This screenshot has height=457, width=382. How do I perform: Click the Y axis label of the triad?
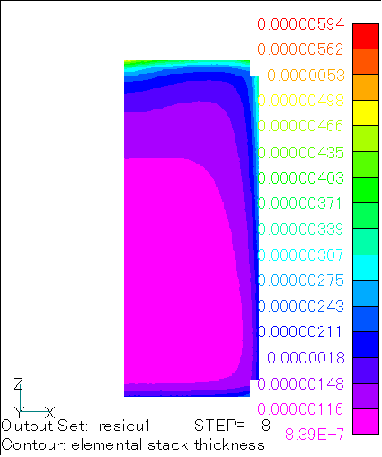[x=18, y=412]
